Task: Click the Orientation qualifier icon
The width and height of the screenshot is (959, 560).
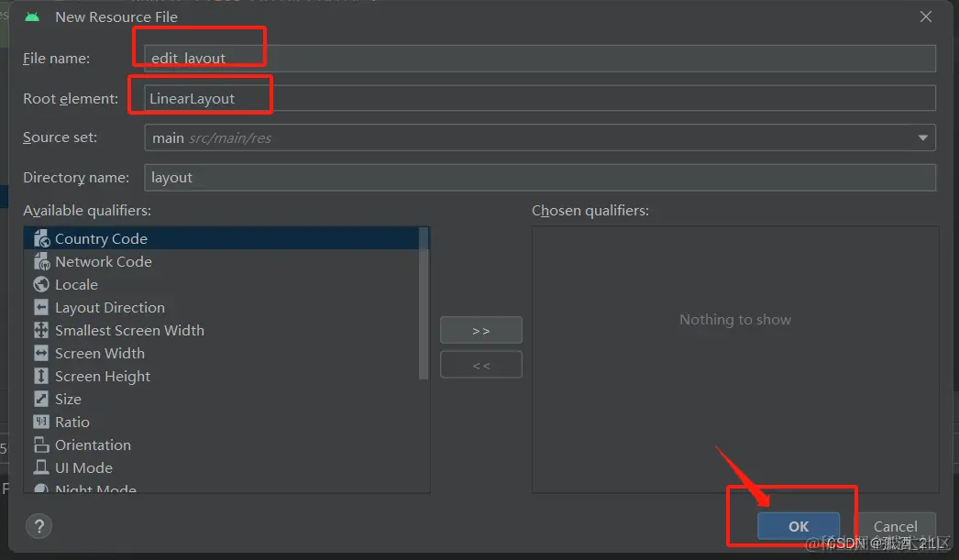Action: click(41, 445)
